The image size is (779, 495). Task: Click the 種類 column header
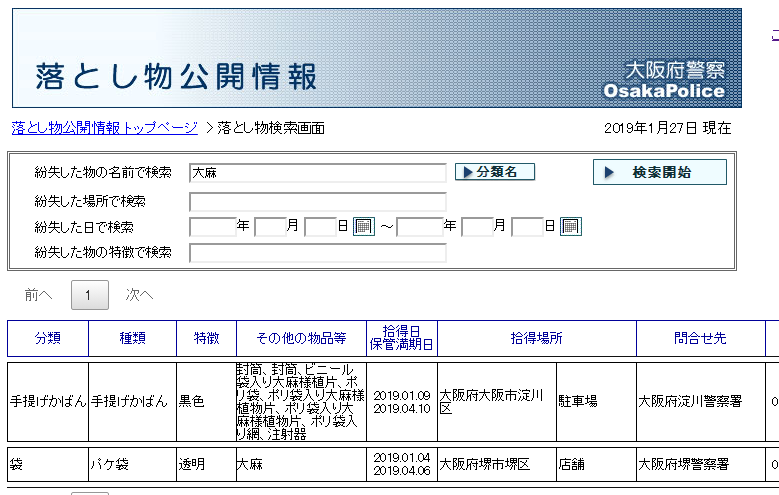click(x=133, y=338)
